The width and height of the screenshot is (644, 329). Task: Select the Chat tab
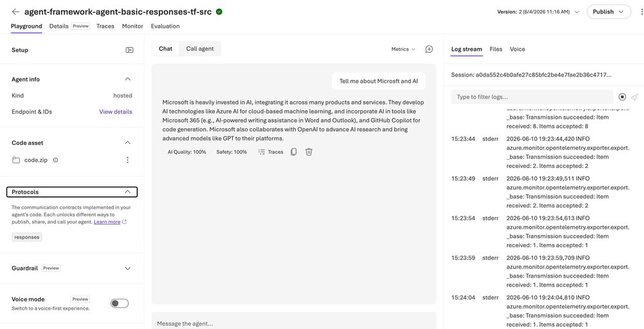pyautogui.click(x=166, y=48)
